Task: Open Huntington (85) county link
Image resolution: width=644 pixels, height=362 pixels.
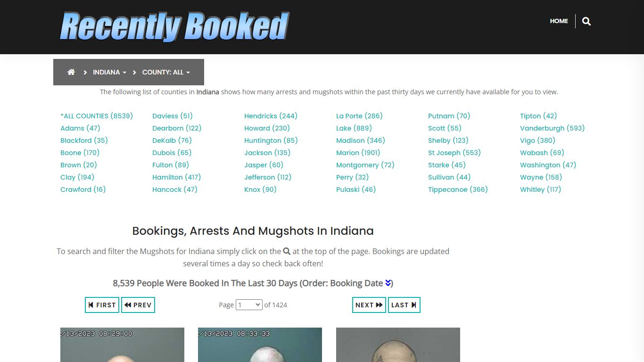Action: coord(271,140)
